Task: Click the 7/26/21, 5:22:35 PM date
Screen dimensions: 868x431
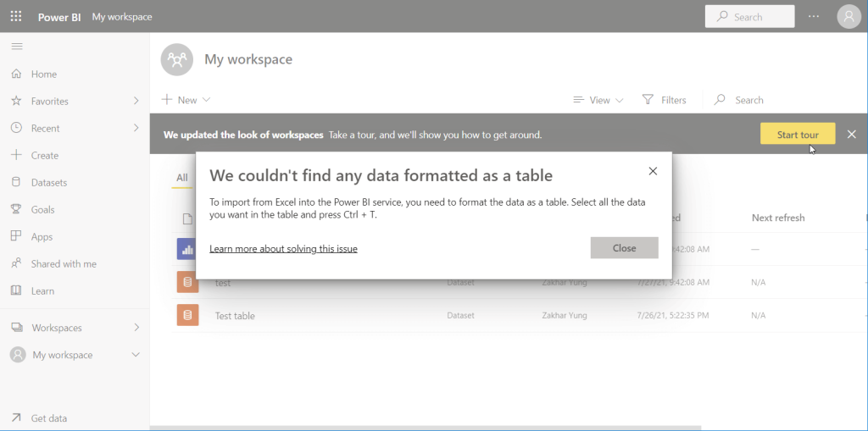Action: pyautogui.click(x=672, y=315)
